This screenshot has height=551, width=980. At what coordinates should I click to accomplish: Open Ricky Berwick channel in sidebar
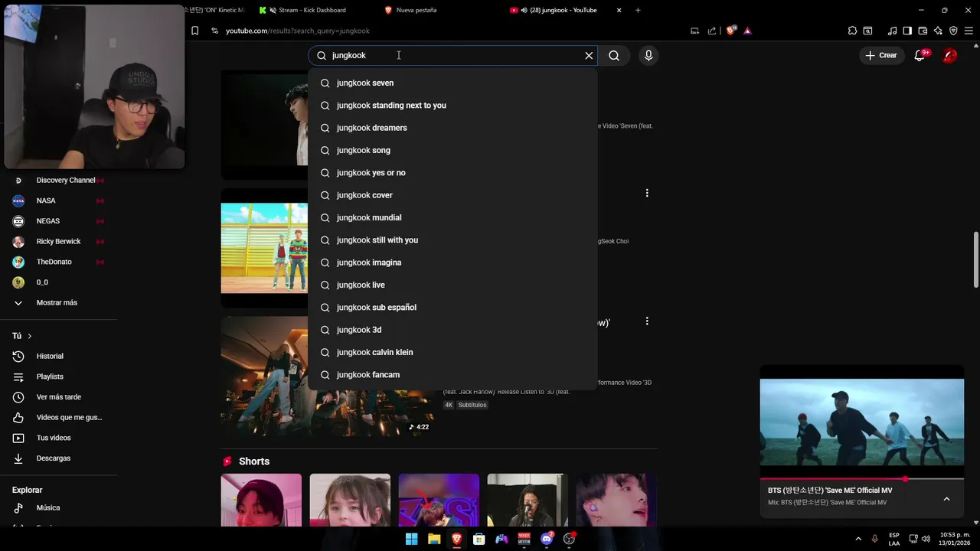58,241
